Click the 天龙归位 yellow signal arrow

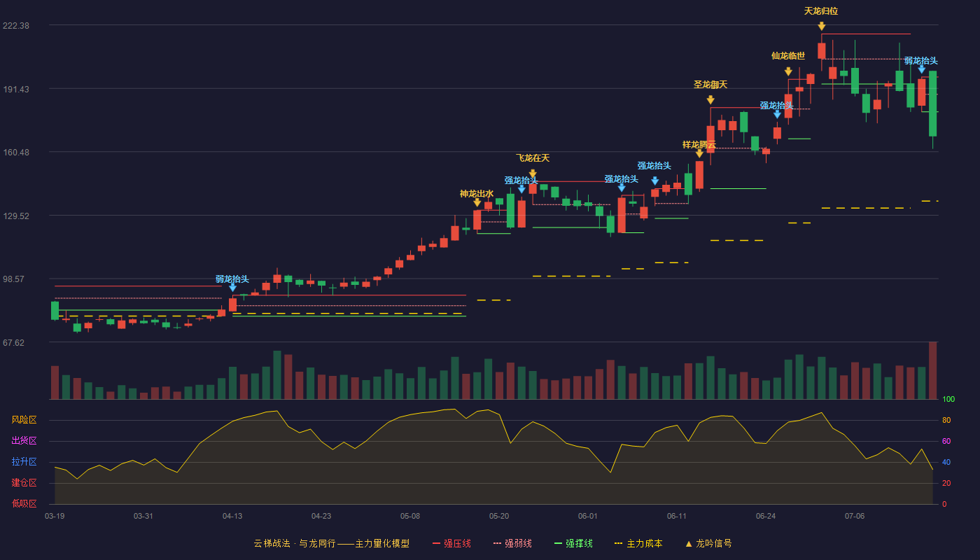tap(821, 26)
